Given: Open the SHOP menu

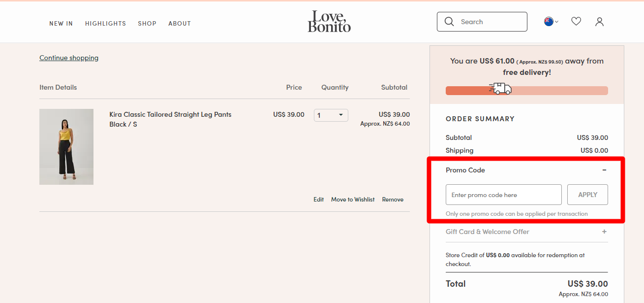Looking at the screenshot, I should pyautogui.click(x=147, y=23).
